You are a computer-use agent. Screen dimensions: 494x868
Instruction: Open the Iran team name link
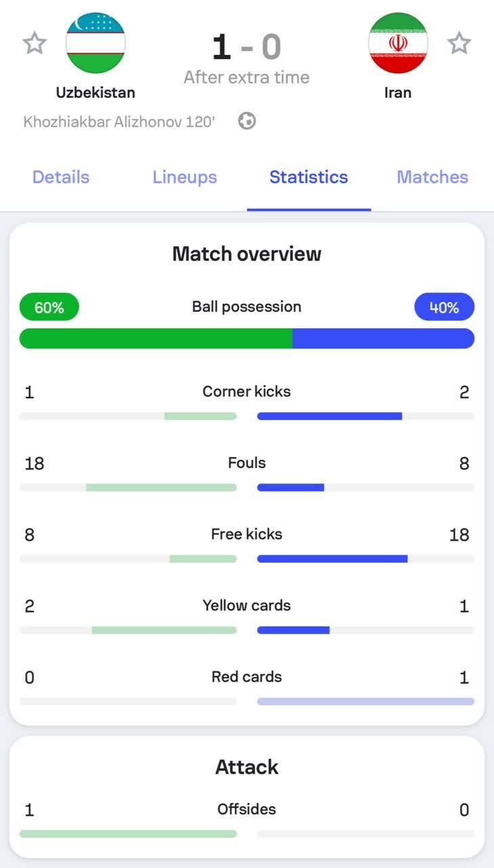[398, 92]
